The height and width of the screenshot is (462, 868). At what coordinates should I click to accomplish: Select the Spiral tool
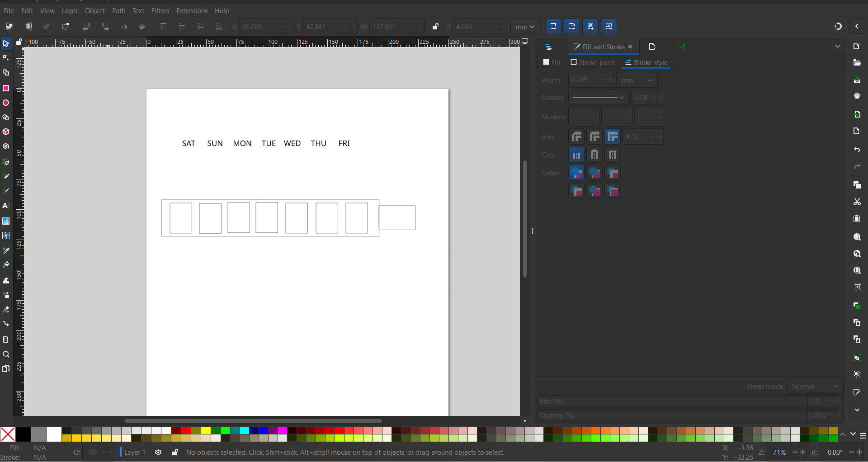(x=6, y=146)
